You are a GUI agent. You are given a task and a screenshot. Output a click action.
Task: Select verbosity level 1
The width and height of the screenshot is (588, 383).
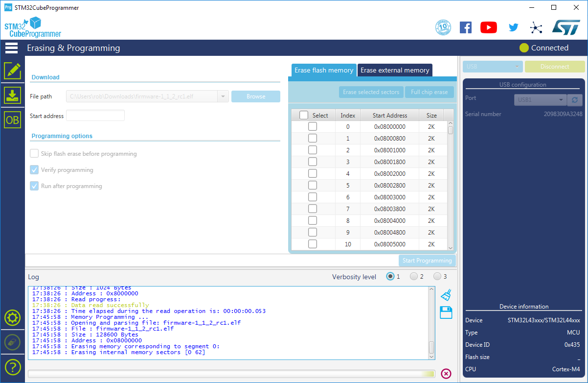(390, 276)
